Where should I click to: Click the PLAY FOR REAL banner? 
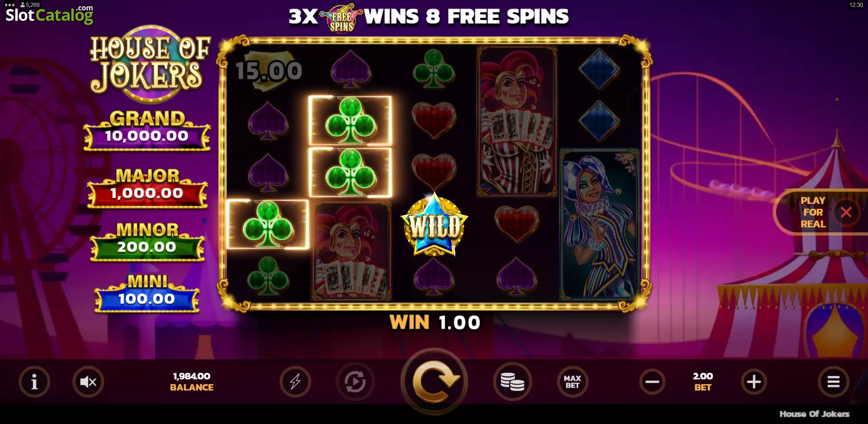(813, 212)
